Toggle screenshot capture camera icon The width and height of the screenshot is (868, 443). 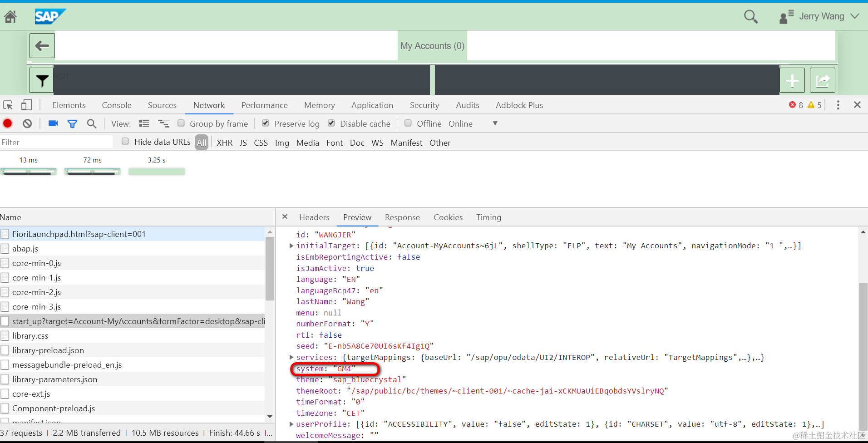click(53, 123)
